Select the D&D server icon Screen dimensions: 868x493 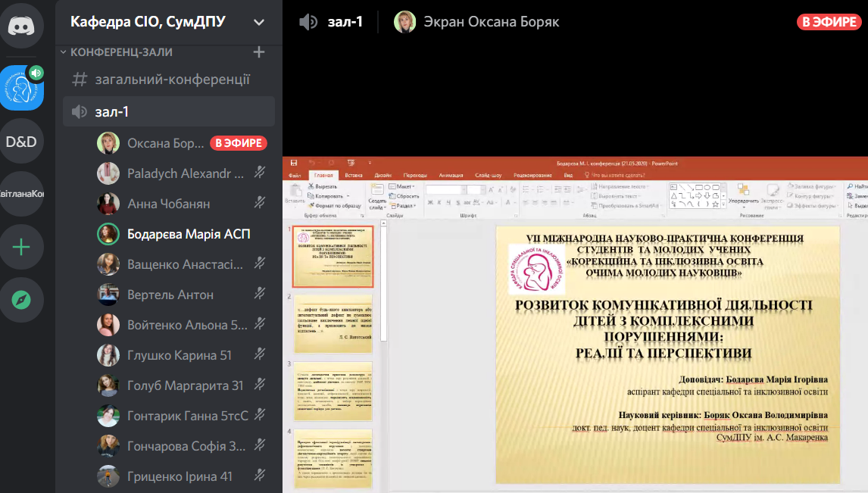[22, 142]
